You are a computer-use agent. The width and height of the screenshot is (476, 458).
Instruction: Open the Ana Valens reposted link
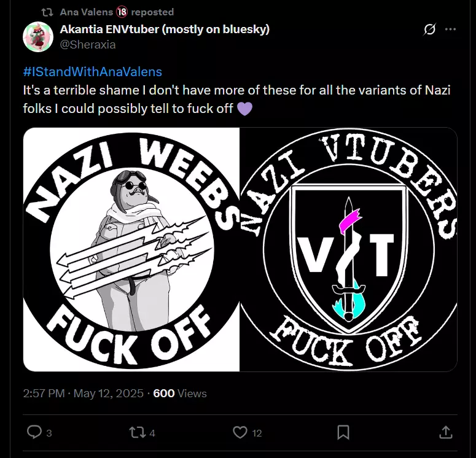pyautogui.click(x=117, y=12)
